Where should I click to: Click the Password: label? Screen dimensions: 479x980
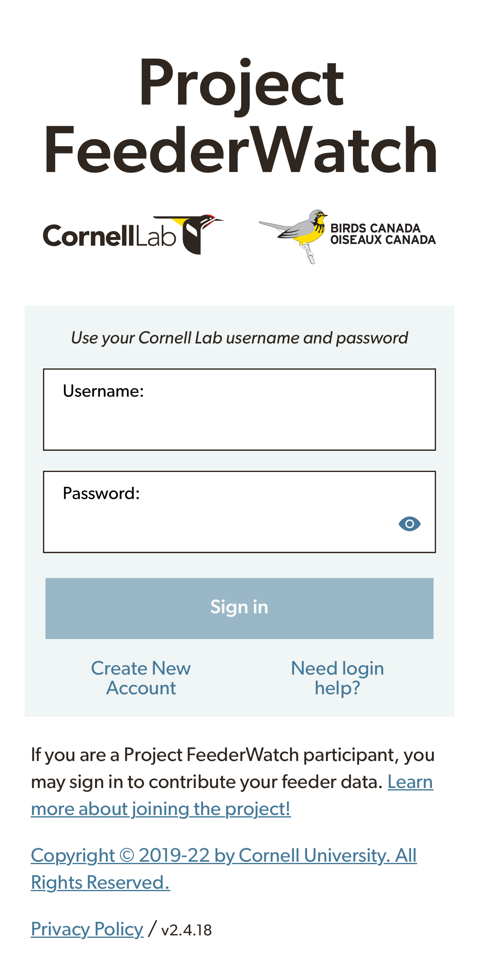point(101,494)
